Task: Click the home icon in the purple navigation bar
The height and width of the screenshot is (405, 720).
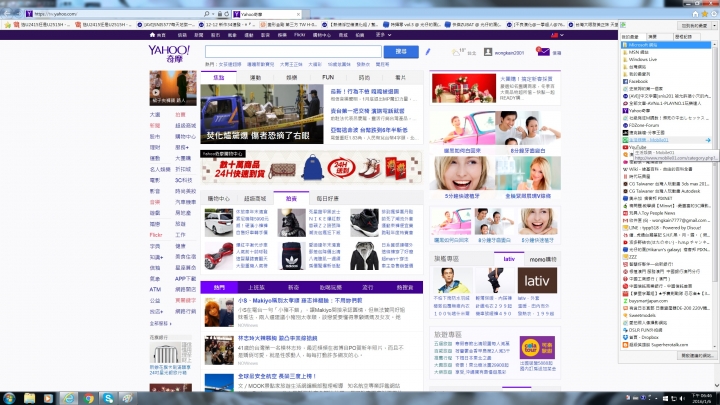Action: tap(152, 35)
